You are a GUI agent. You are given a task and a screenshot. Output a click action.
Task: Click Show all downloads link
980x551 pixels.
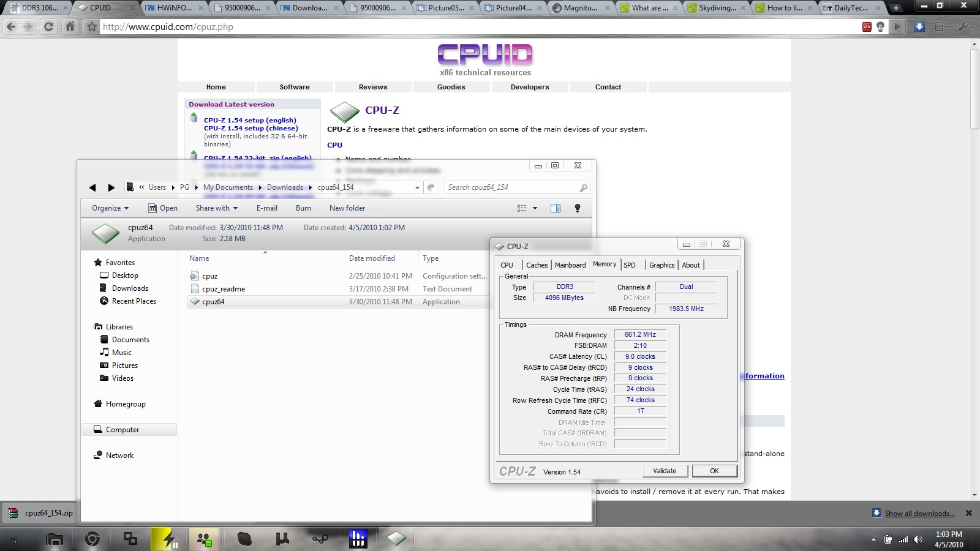pyautogui.click(x=919, y=514)
